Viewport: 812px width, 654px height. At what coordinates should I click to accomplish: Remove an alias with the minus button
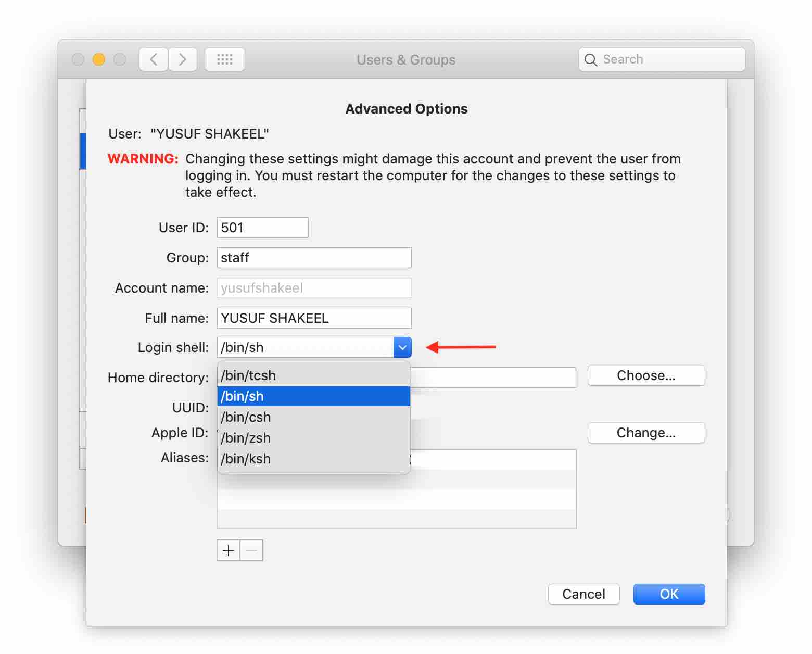click(251, 550)
